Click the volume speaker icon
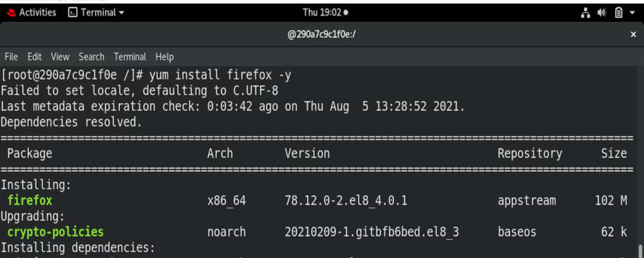644x258 pixels. pos(601,13)
